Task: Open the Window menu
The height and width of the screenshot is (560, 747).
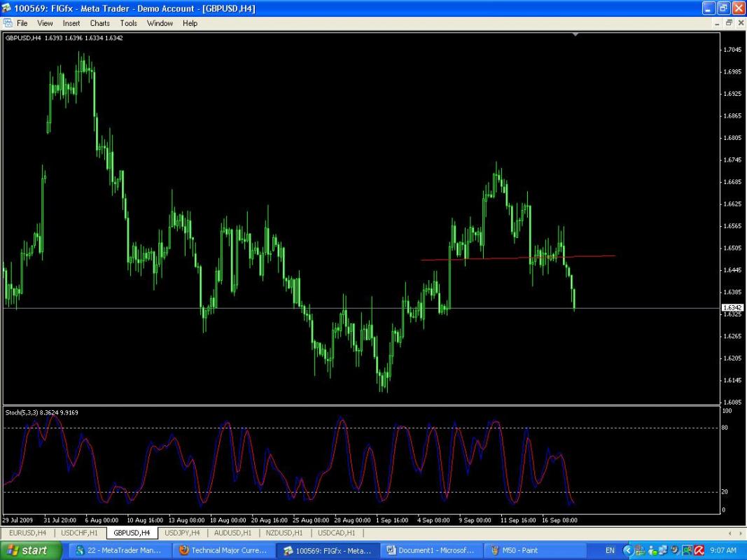Action: (160, 23)
